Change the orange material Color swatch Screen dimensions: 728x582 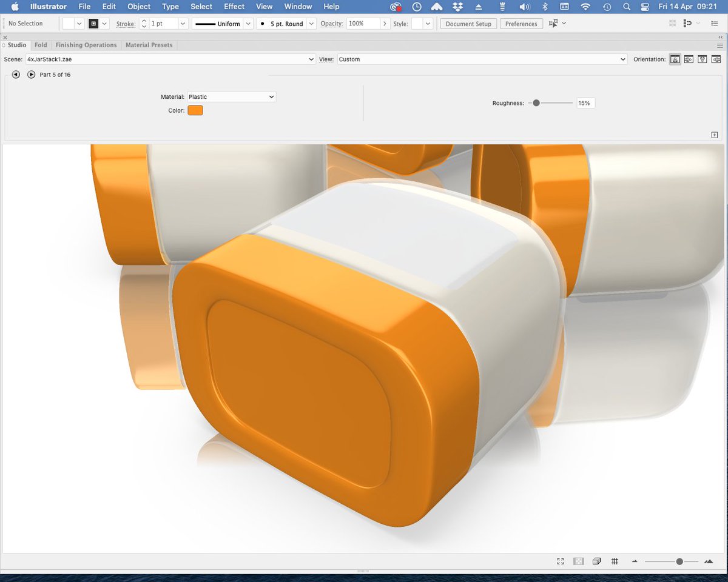pos(195,110)
